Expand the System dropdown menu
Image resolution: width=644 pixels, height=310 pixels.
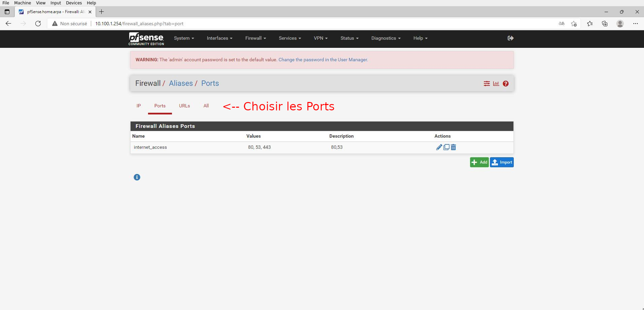click(184, 38)
